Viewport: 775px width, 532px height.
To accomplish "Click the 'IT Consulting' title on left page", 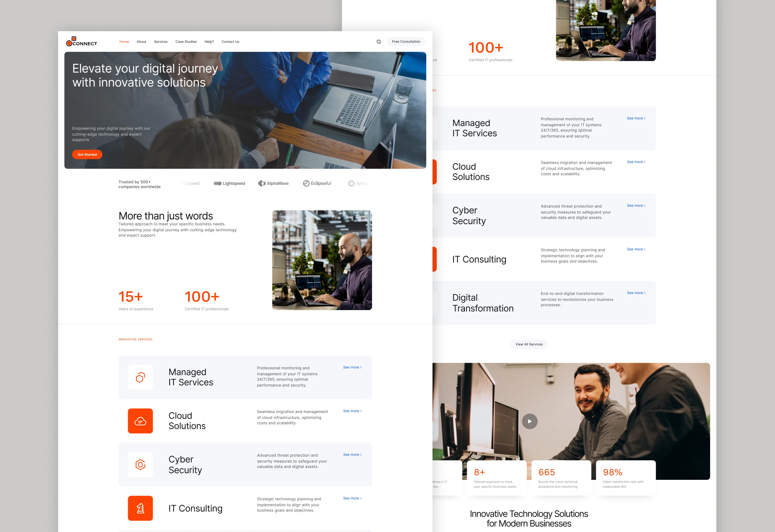I will [195, 508].
